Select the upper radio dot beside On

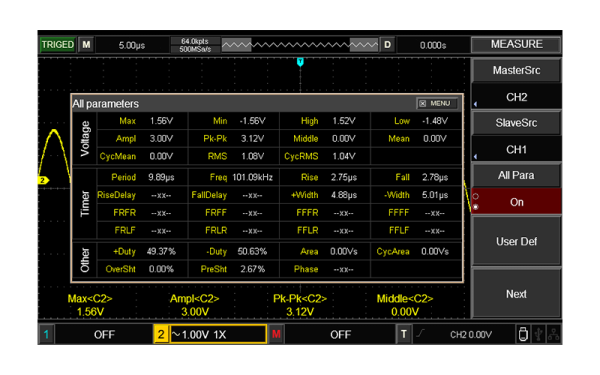(x=476, y=196)
